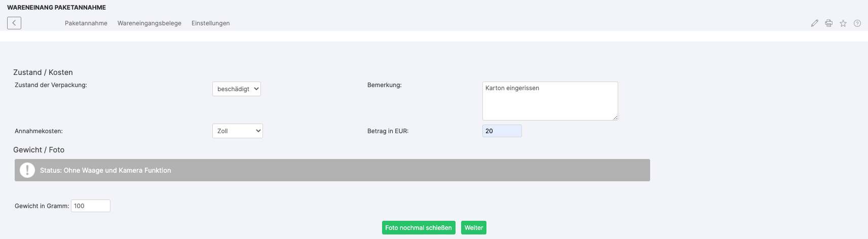Click the printer icon
Image resolution: width=868 pixels, height=239 pixels.
[x=828, y=23]
